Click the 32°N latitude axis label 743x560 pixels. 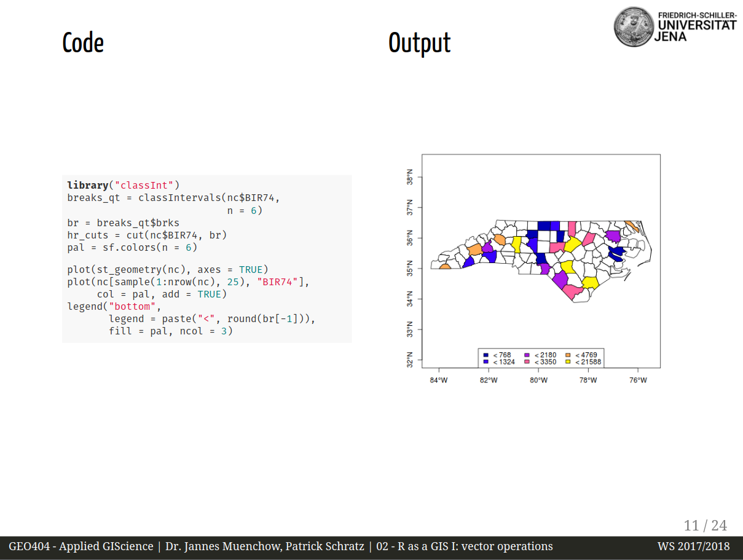[x=410, y=360]
